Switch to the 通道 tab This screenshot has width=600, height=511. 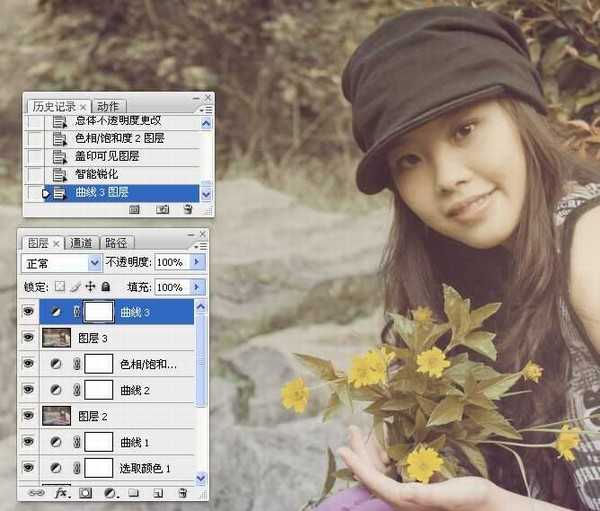click(x=82, y=242)
